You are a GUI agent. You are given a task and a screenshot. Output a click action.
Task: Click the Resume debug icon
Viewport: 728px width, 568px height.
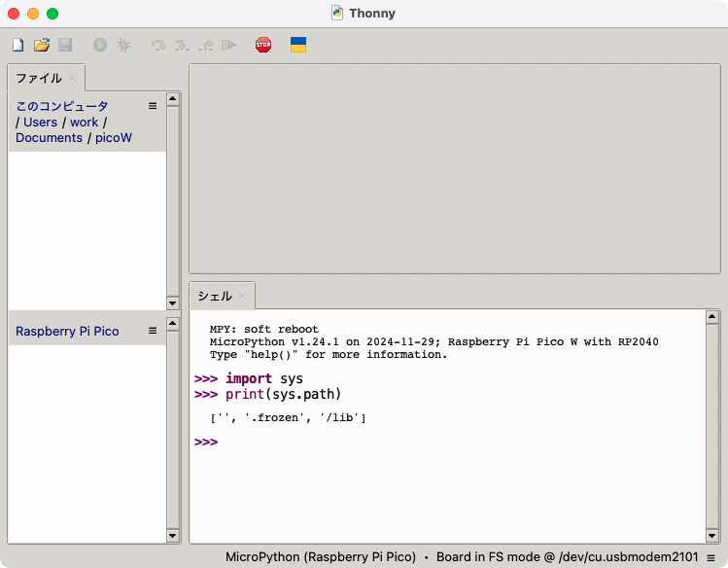point(228,45)
